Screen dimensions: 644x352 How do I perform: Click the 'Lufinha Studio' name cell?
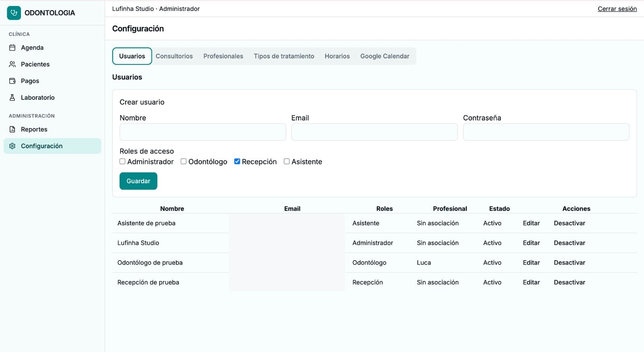pos(138,243)
